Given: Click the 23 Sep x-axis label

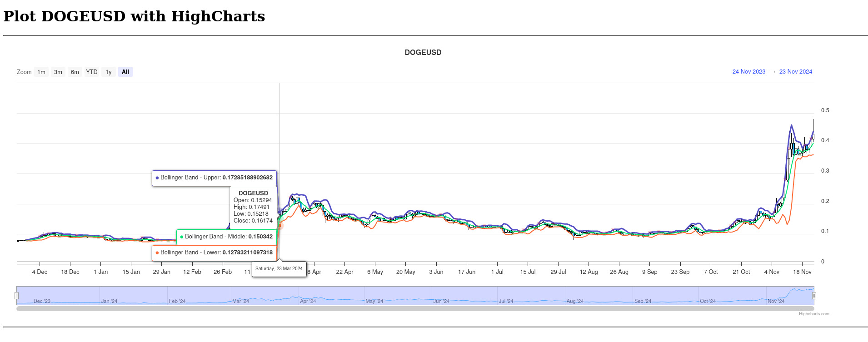Looking at the screenshot, I should tap(680, 272).
